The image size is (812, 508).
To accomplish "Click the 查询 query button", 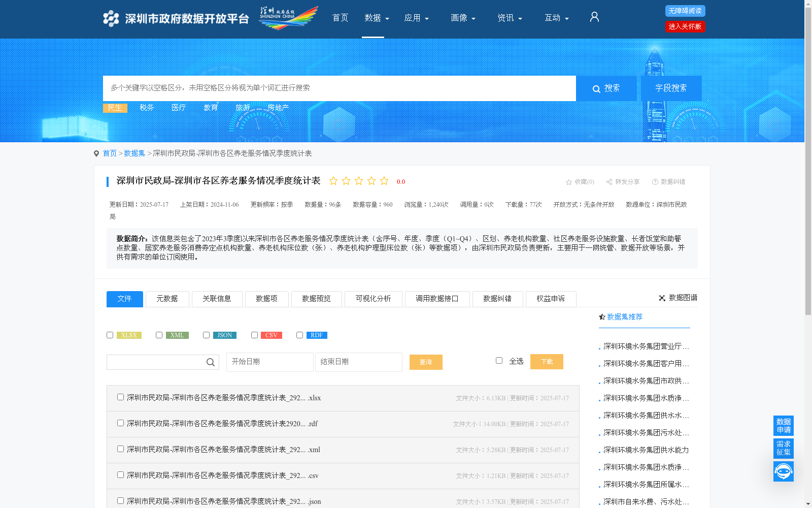I will (x=426, y=362).
